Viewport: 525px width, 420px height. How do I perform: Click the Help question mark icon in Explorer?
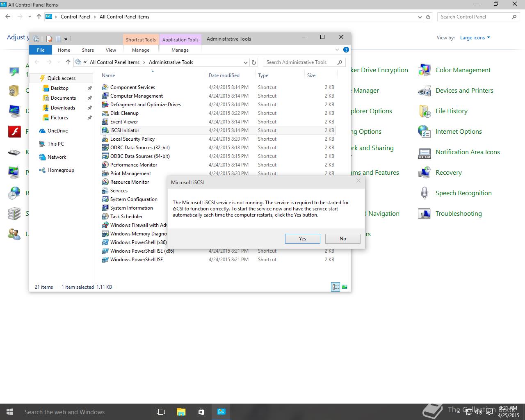346,50
